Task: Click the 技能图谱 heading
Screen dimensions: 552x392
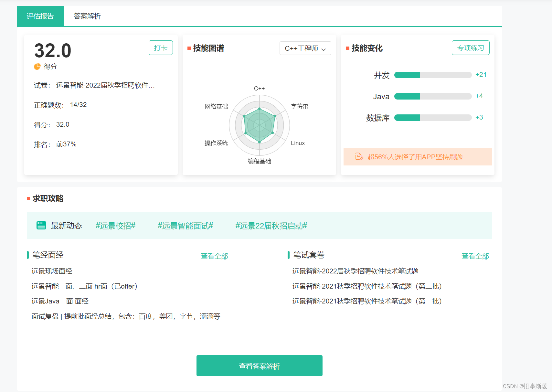Action: [x=208, y=48]
